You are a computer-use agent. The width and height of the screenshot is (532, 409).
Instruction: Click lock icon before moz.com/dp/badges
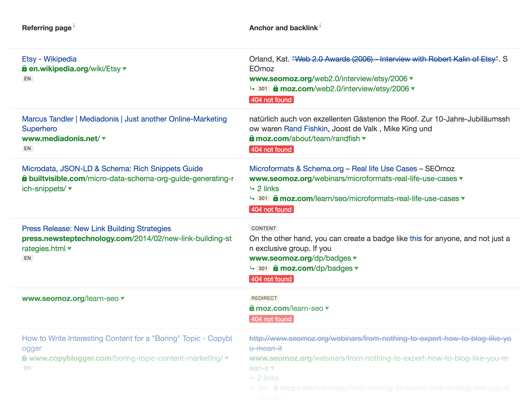click(x=276, y=268)
